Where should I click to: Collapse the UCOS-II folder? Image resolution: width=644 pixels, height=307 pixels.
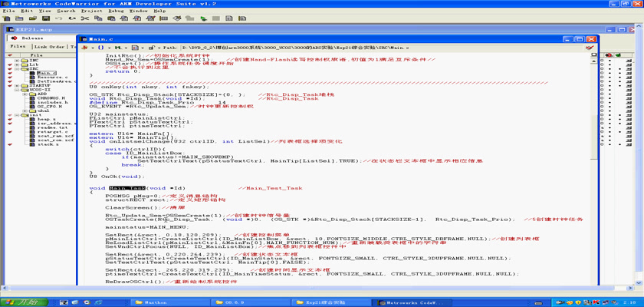(x=18, y=90)
